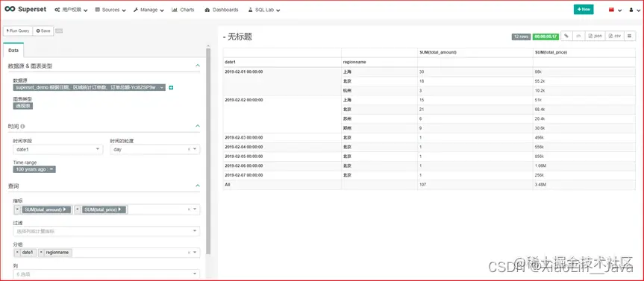Open the day time grain dropdown
The height and width of the screenshot is (281, 644).
(x=154, y=149)
